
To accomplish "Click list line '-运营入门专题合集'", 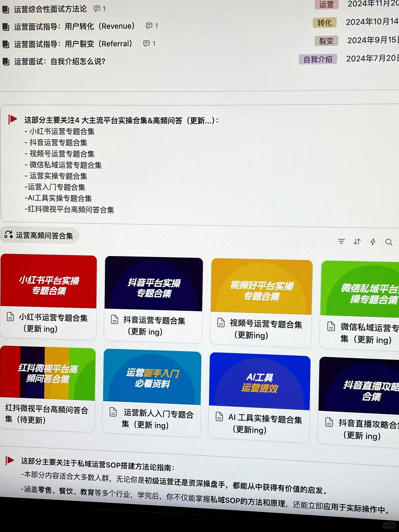I will pos(55,187).
